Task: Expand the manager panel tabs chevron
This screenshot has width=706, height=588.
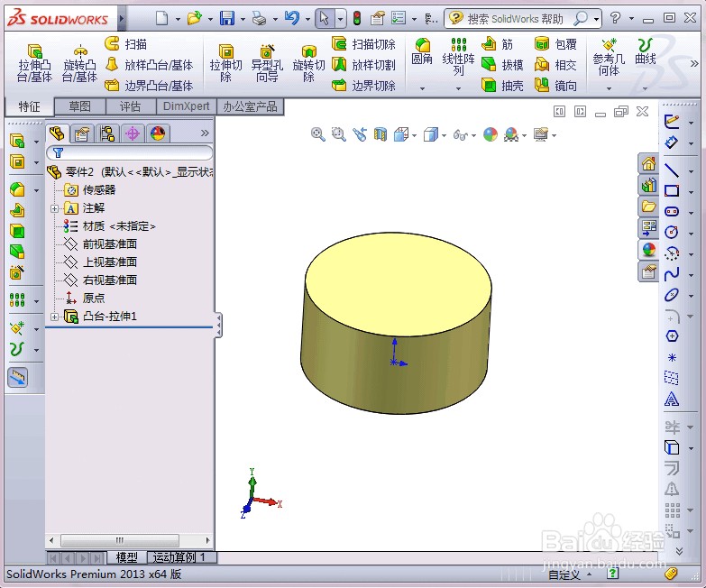Action: click(205, 133)
